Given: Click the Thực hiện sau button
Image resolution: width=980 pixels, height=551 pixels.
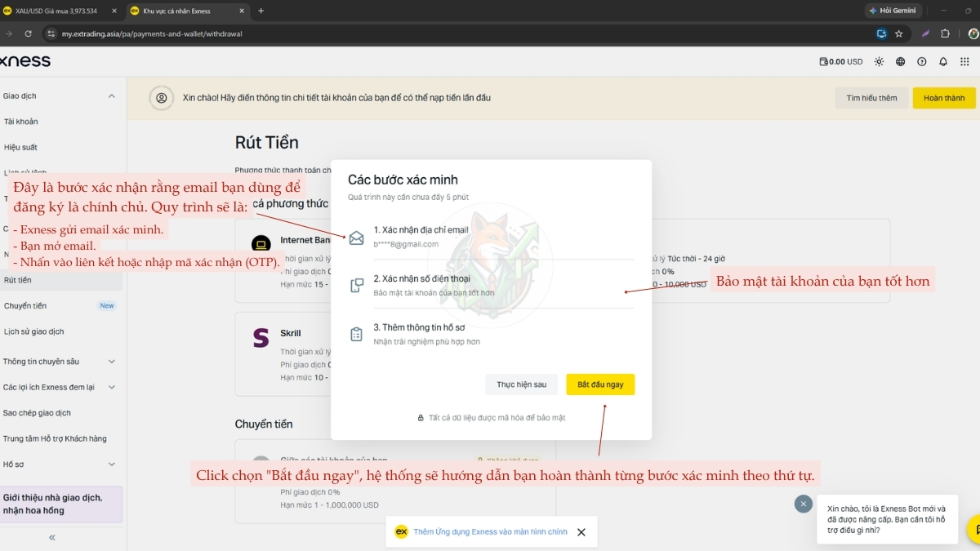Looking at the screenshot, I should pyautogui.click(x=522, y=384).
